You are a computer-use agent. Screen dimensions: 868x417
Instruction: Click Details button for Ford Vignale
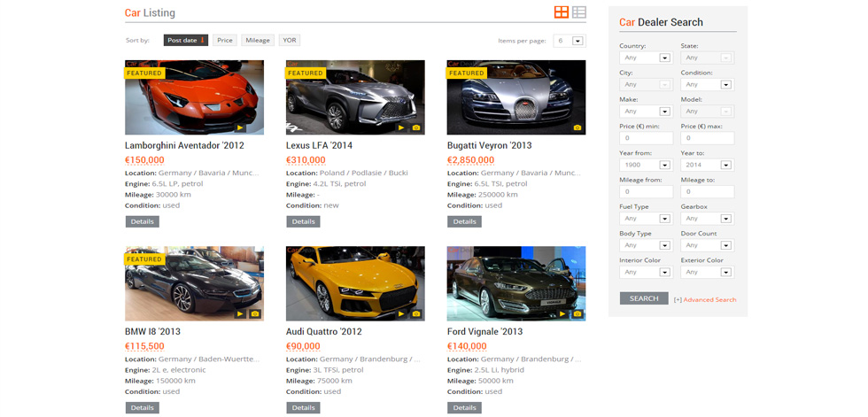[x=464, y=407]
